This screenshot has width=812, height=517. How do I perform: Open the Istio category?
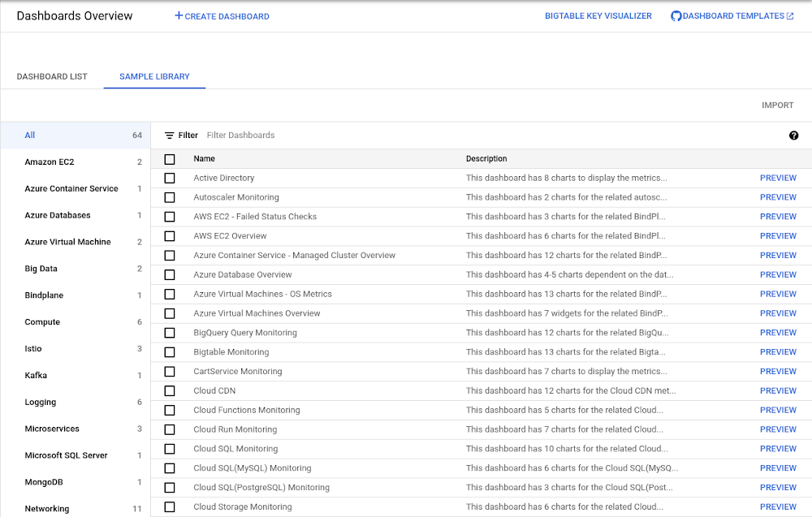tap(76, 349)
